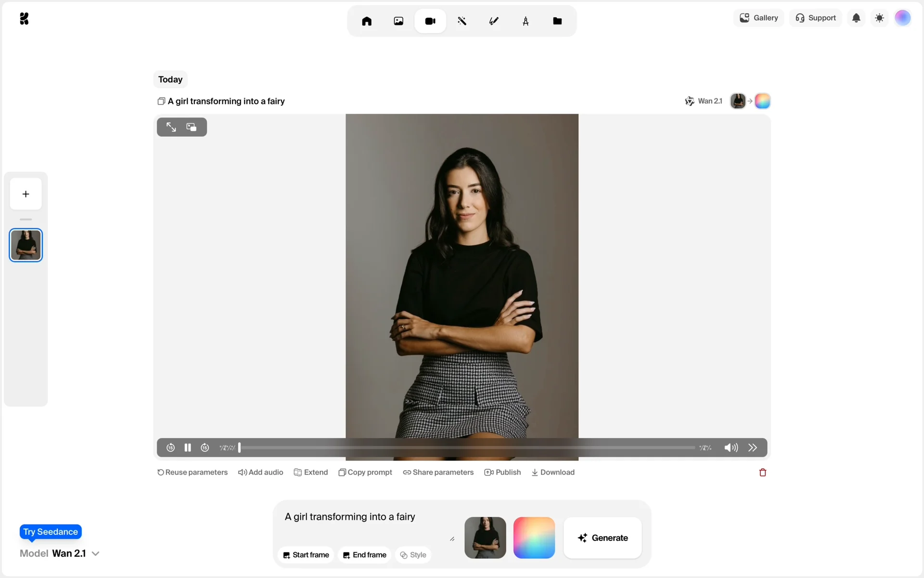Image resolution: width=924 pixels, height=578 pixels.
Task: Delete the video with trash icon
Action: pyautogui.click(x=762, y=472)
